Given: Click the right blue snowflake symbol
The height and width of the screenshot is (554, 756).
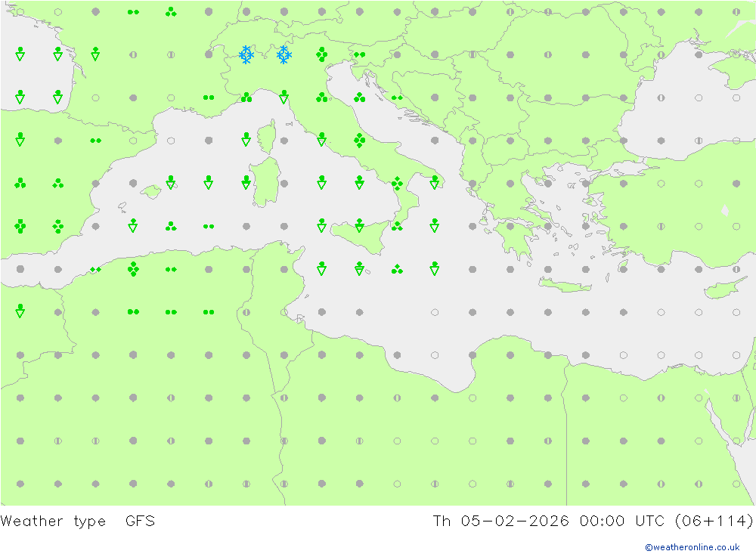Looking at the screenshot, I should (x=284, y=55).
